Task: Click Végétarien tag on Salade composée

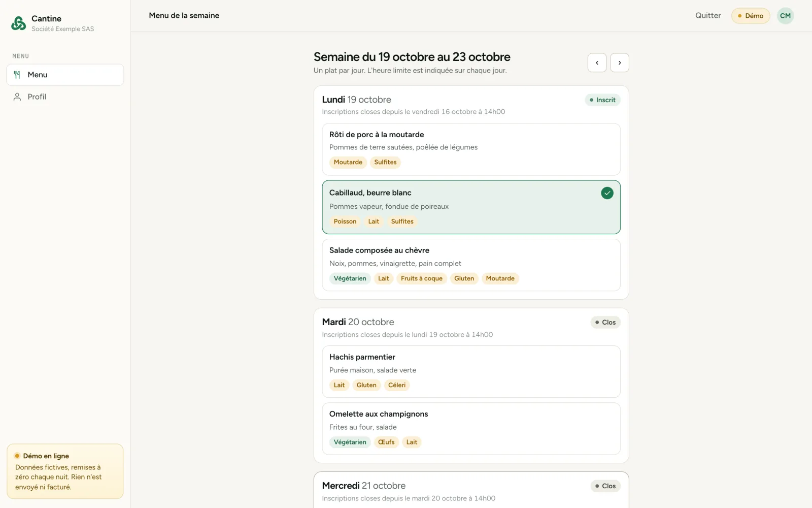Action: [x=350, y=278]
